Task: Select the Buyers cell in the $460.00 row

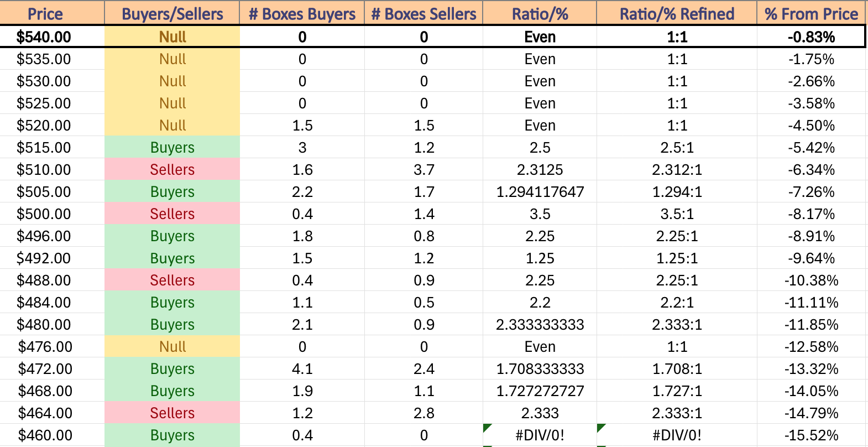Action: pyautogui.click(x=172, y=435)
